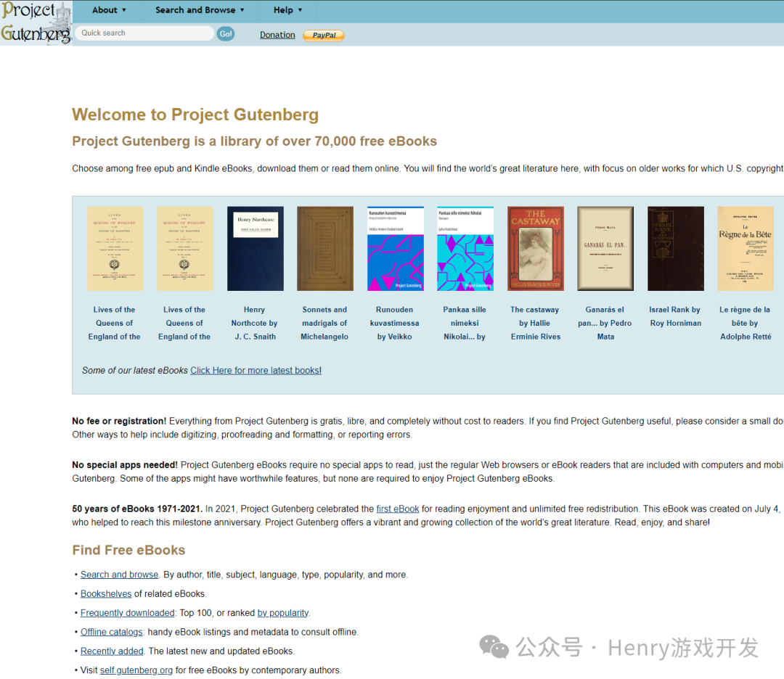The width and height of the screenshot is (784, 679).
Task: Open the Israel Rank dark cover
Action: point(676,248)
